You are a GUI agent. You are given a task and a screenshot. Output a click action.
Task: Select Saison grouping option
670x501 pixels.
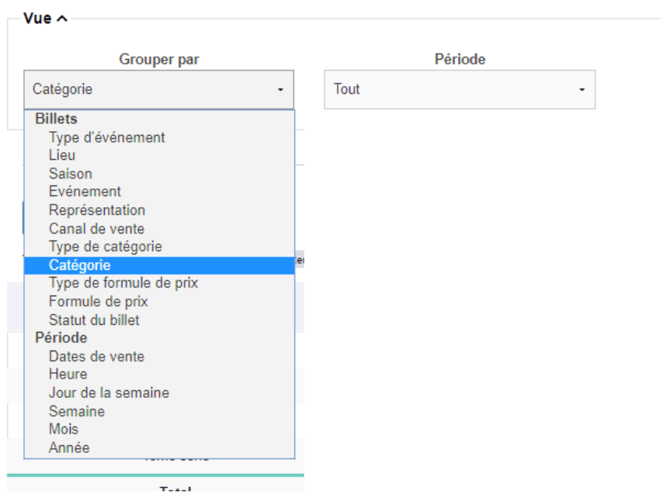(x=70, y=174)
